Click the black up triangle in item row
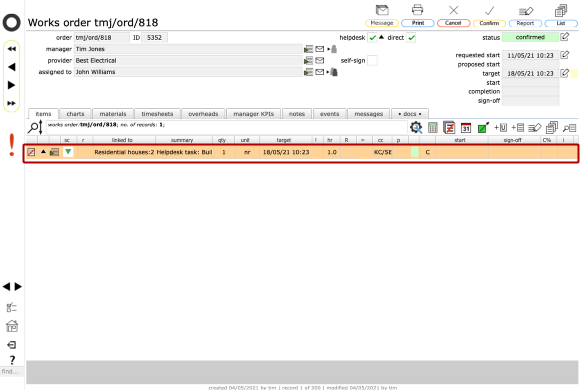Viewport: 580px width, 390px height. [43, 151]
